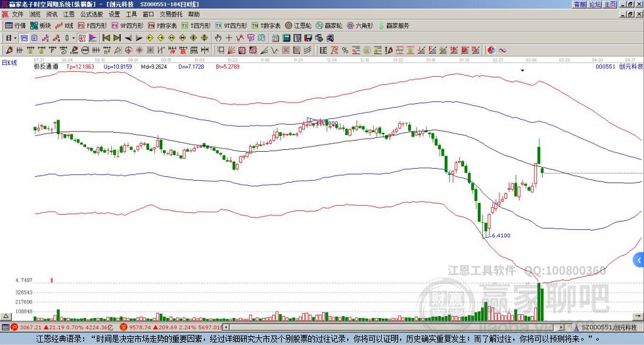644x345 pixels.
Task: Select the crosshair cursor tool
Action: [229, 38]
